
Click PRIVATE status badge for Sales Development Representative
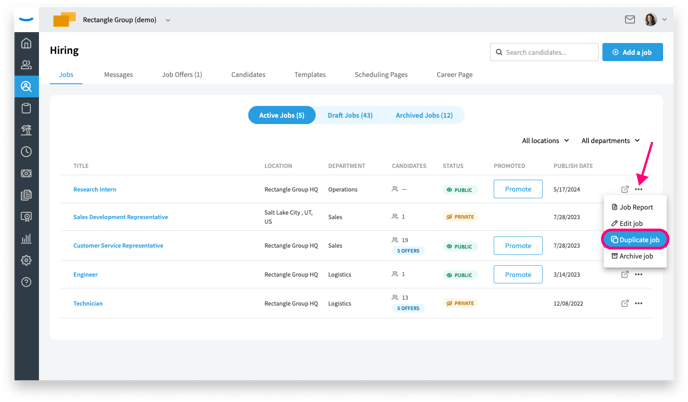pos(460,217)
